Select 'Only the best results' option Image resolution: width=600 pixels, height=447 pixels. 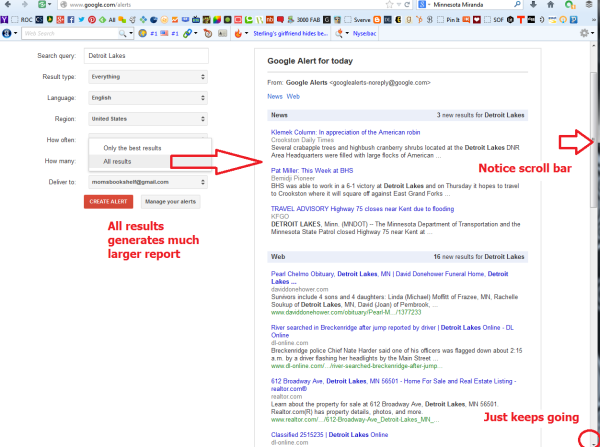click(x=132, y=148)
